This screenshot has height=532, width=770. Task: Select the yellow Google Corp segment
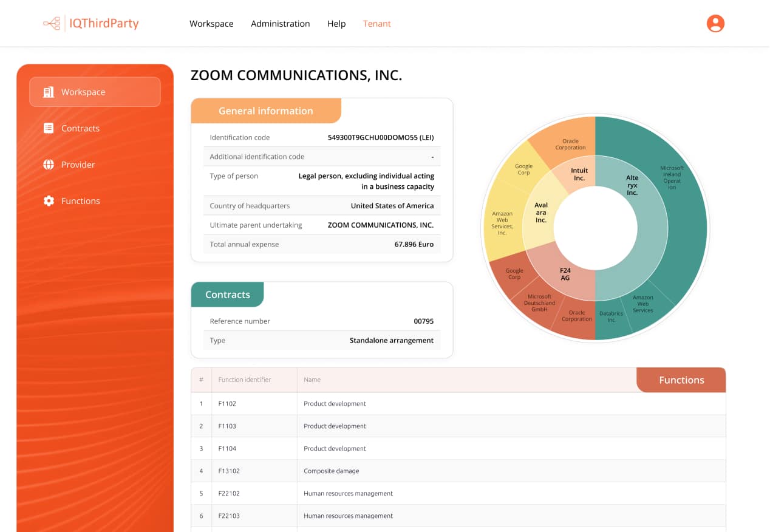click(x=523, y=169)
